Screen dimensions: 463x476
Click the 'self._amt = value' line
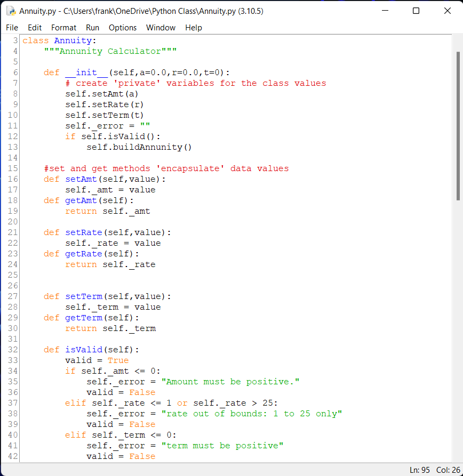(x=110, y=190)
